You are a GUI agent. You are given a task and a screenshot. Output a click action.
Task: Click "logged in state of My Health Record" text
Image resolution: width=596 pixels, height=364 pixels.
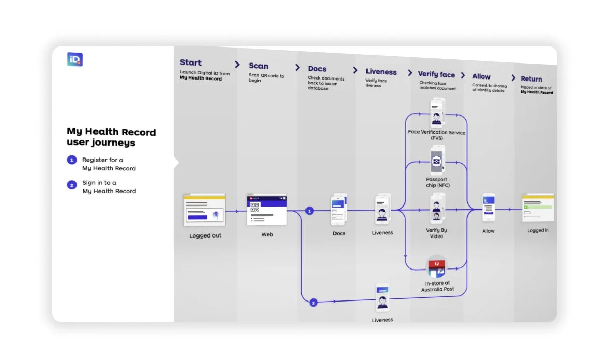537,90
